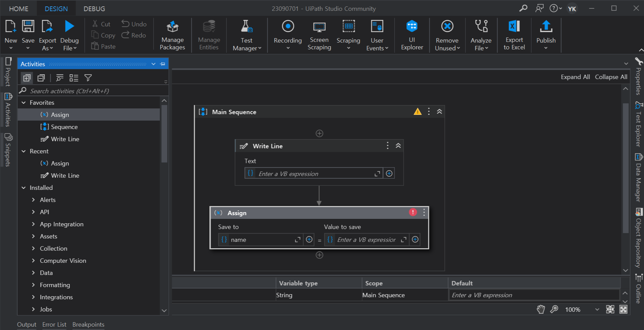Click Search activities input field

[x=93, y=91]
